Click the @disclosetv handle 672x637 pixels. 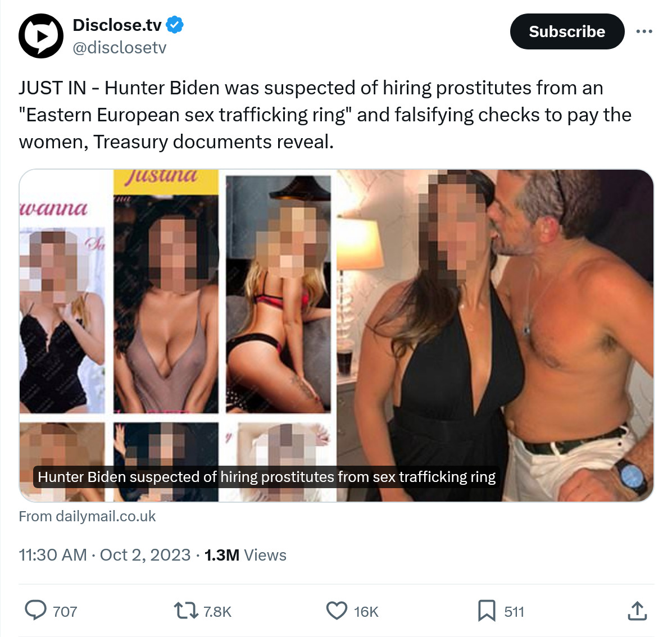click(120, 48)
